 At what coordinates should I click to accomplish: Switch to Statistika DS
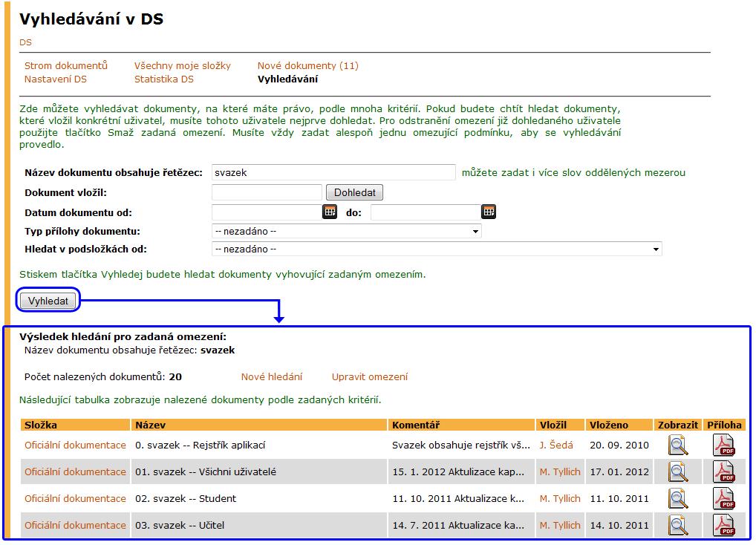(x=164, y=79)
